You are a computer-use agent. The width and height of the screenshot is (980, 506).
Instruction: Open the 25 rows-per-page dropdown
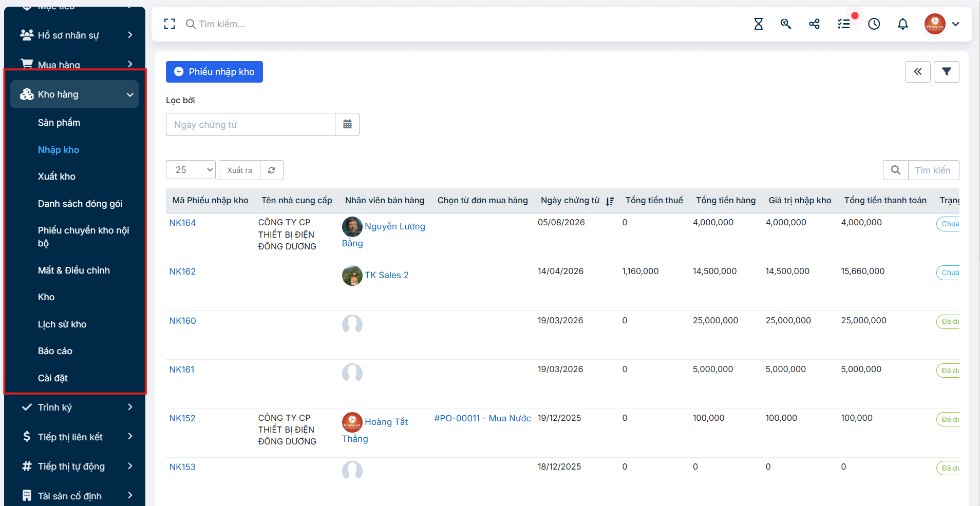191,170
